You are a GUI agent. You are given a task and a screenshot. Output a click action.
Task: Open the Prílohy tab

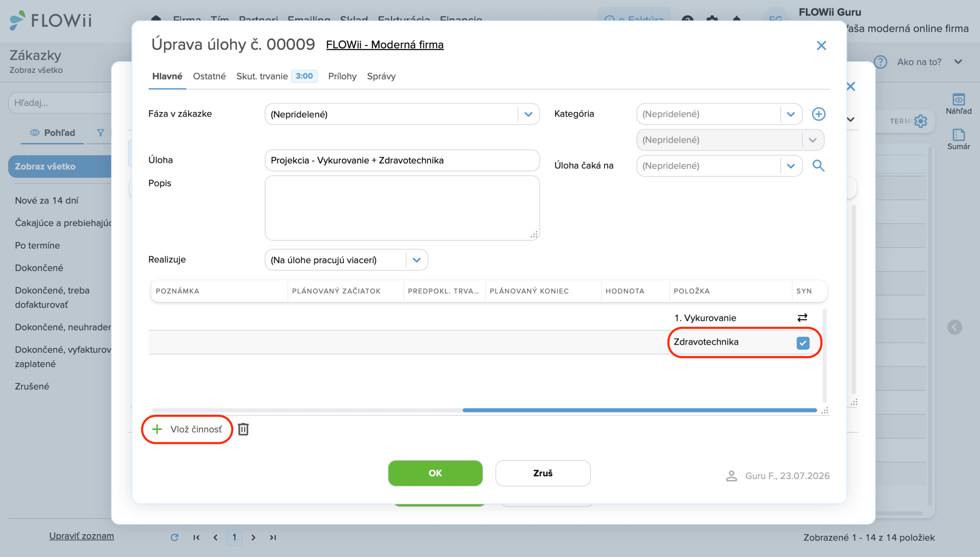pyautogui.click(x=342, y=76)
